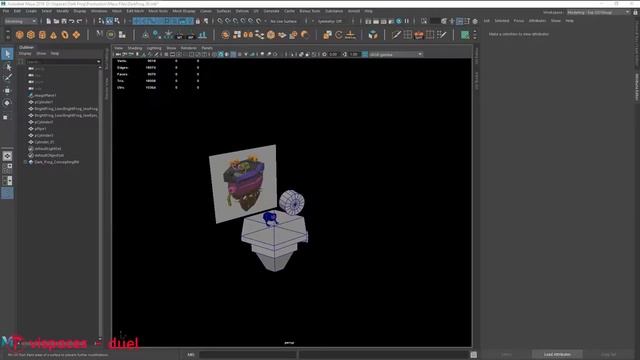Click the viewport gamma value field

click(x=355, y=54)
